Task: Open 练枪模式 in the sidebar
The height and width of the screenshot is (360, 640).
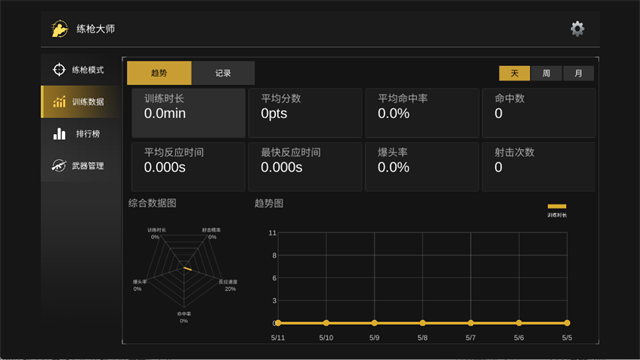Action: [x=81, y=69]
